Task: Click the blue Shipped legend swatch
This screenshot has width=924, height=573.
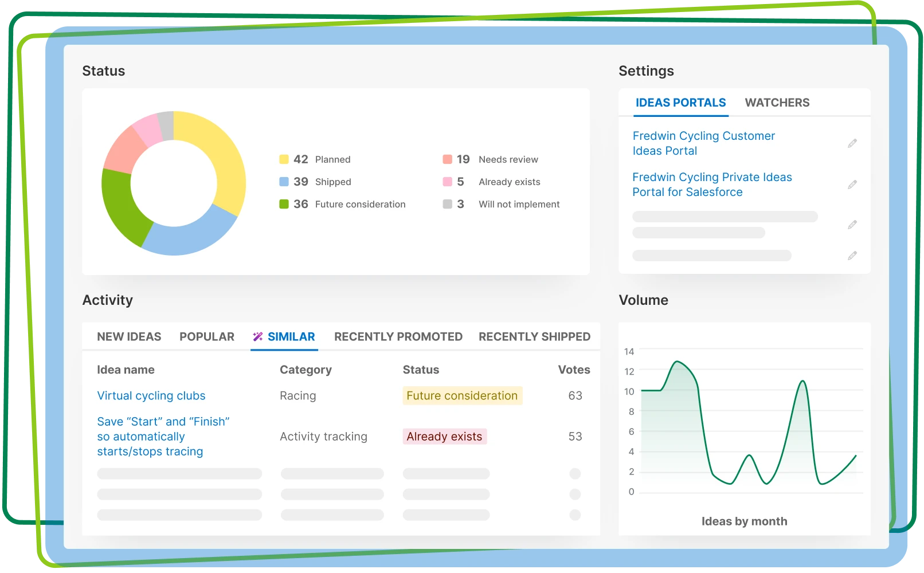Action: tap(284, 182)
